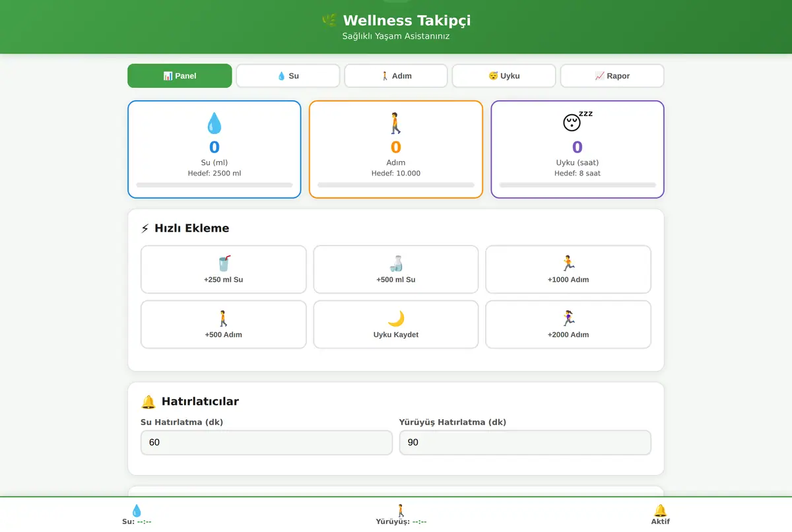Click the 'Hatırlatıcılar' heading
The width and height of the screenshot is (792, 532).
tap(200, 401)
